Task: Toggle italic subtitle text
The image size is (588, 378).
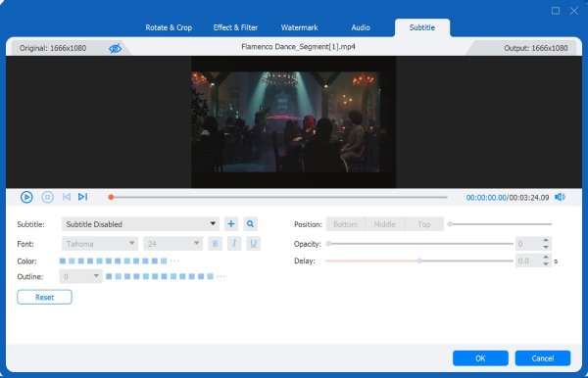Action: (234, 244)
